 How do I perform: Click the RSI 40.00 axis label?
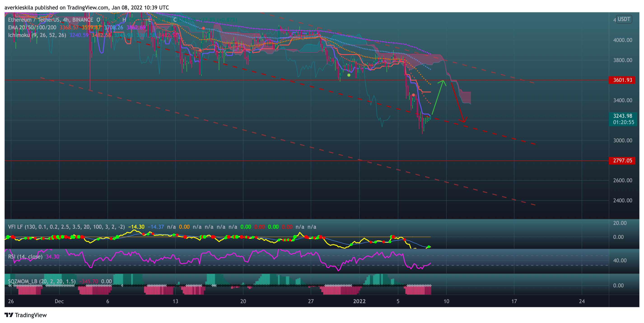click(x=620, y=261)
